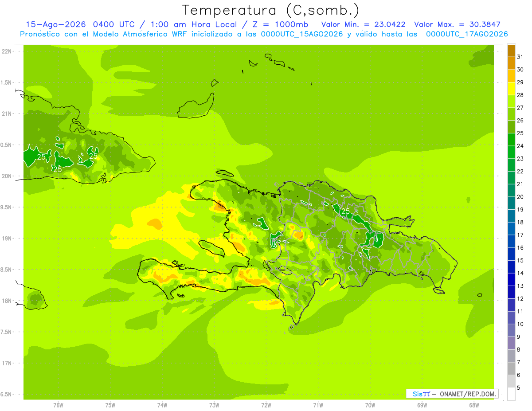The width and height of the screenshot is (532, 411).
Task: Select the "Z = 1000mb" level text
Action: [280, 24]
